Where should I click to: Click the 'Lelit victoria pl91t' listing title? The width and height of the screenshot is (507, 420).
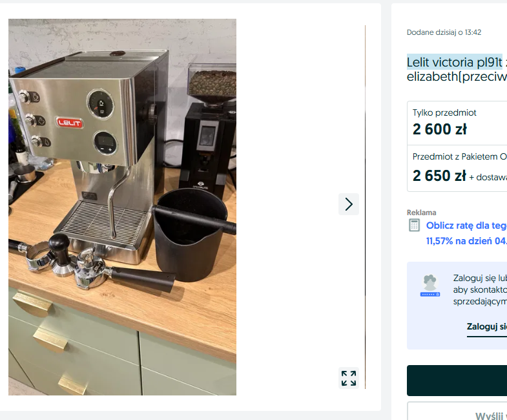point(454,62)
